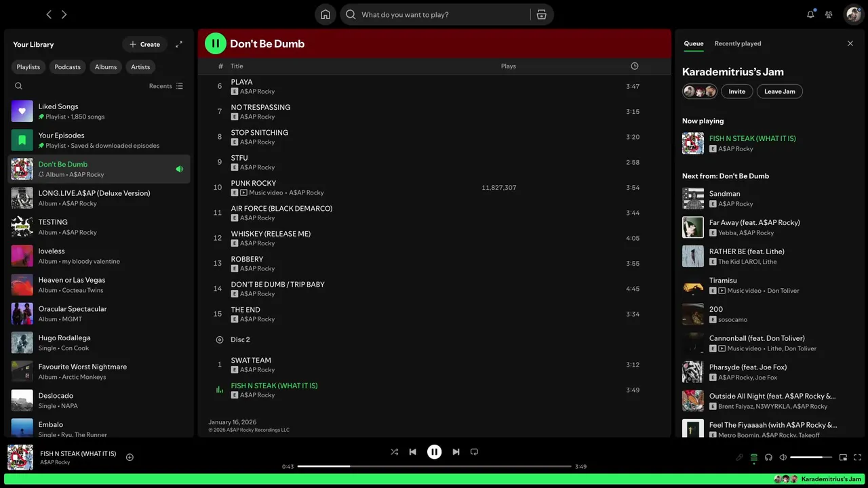868x488 pixels.
Task: Open the Create menu
Action: [145, 44]
